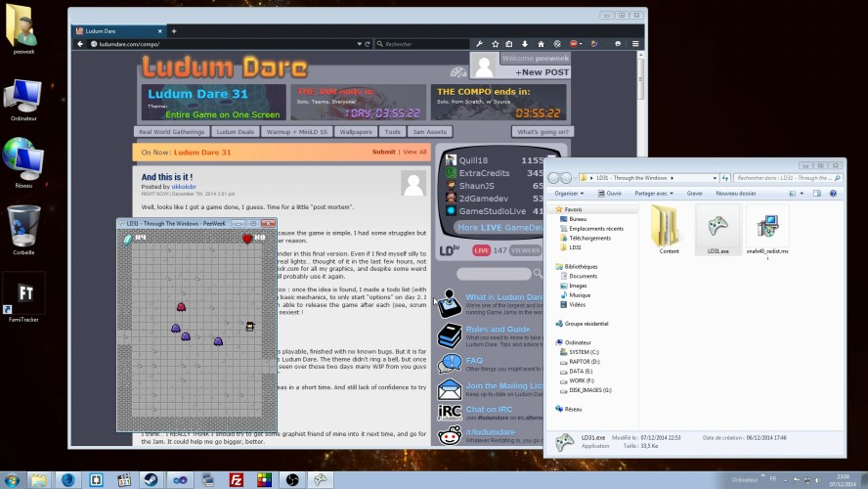Open the okkolobr author link
The height and width of the screenshot is (489, 868).
[184, 187]
